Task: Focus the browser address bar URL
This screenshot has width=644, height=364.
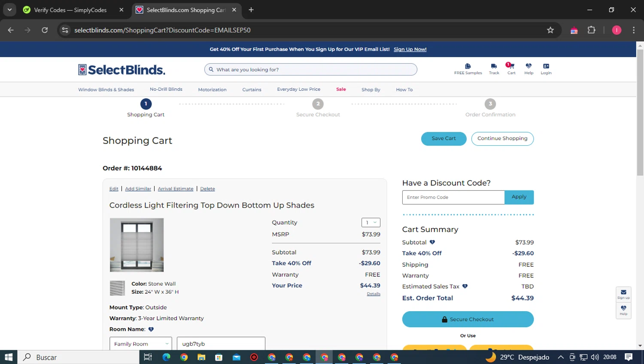Action: [x=162, y=30]
